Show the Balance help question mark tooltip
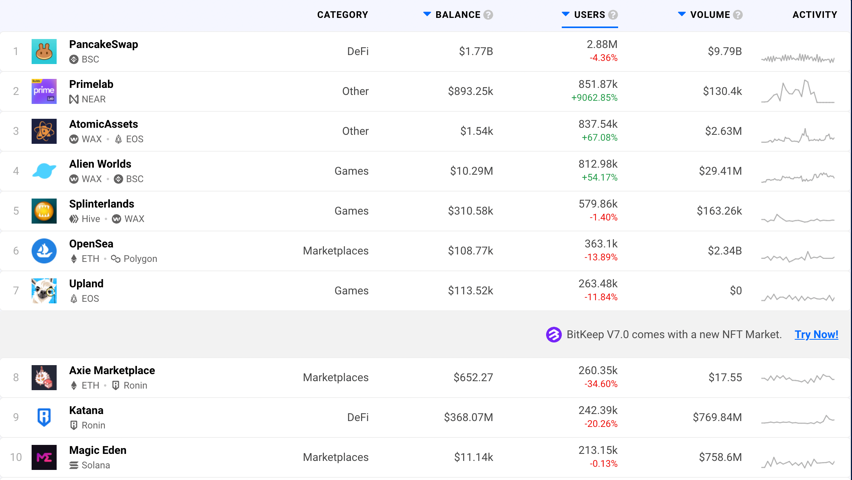Image resolution: width=852 pixels, height=480 pixels. point(489,15)
